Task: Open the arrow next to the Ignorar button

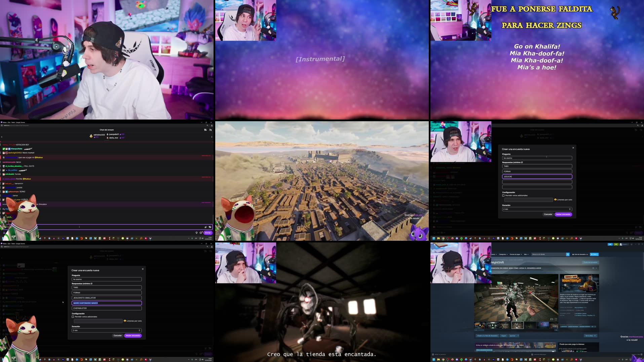Action: [x=518, y=336]
